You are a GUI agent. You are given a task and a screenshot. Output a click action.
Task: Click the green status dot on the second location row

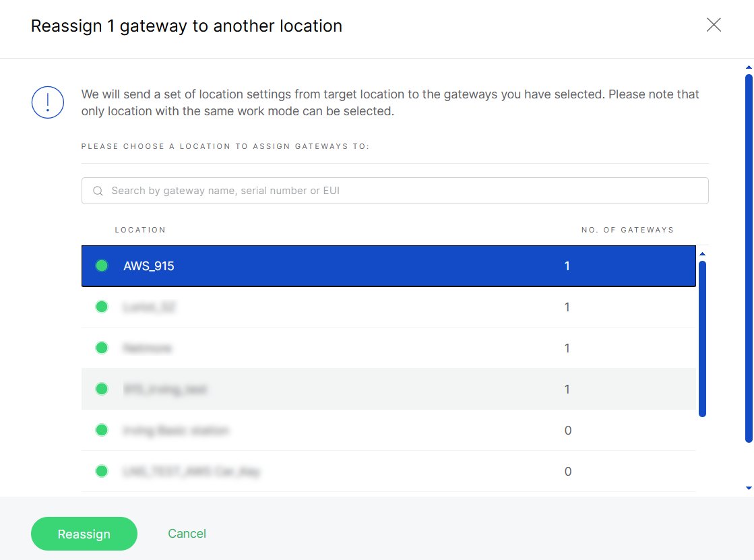click(102, 307)
